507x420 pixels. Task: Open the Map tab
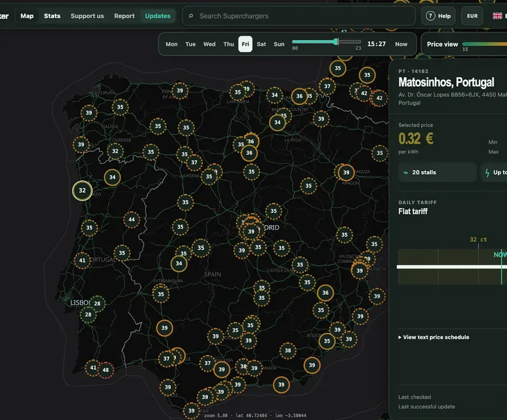pos(27,16)
